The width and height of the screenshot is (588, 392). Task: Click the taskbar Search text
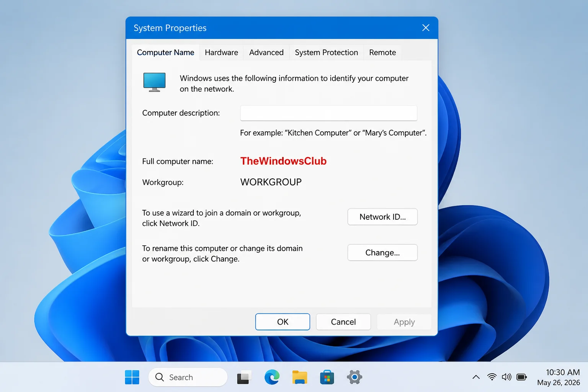[181, 377]
